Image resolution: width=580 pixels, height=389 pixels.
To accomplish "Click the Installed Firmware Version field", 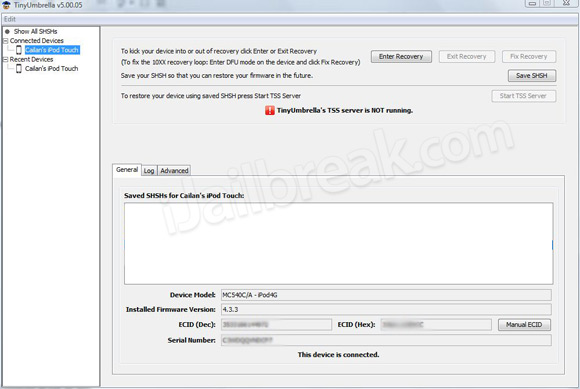I will pos(386,309).
